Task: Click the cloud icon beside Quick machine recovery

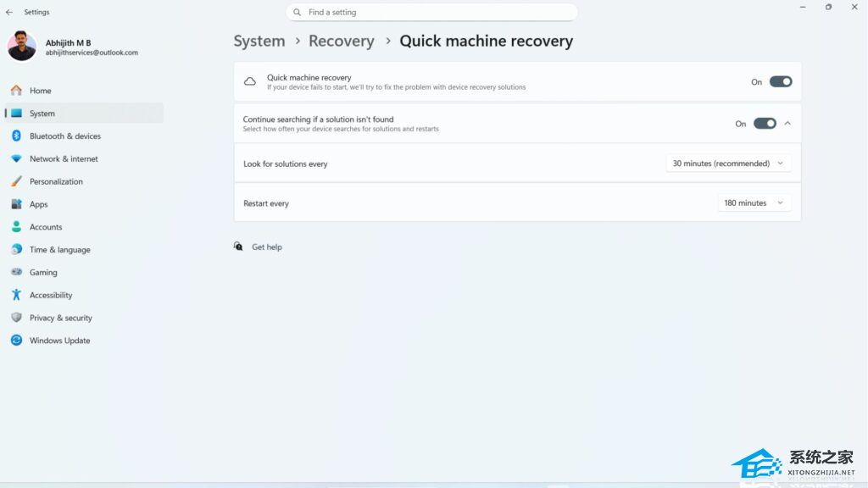Action: (250, 81)
